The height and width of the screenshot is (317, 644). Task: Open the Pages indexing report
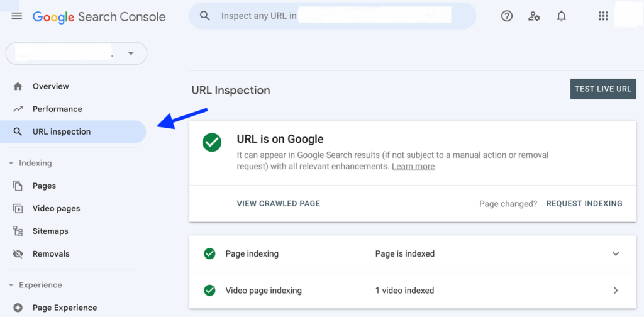(45, 186)
